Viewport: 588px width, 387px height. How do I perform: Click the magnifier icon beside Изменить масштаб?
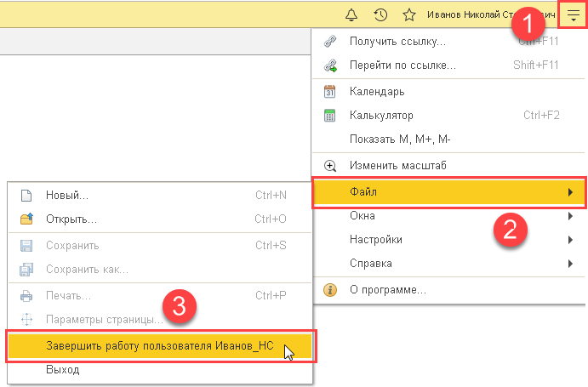click(x=330, y=166)
